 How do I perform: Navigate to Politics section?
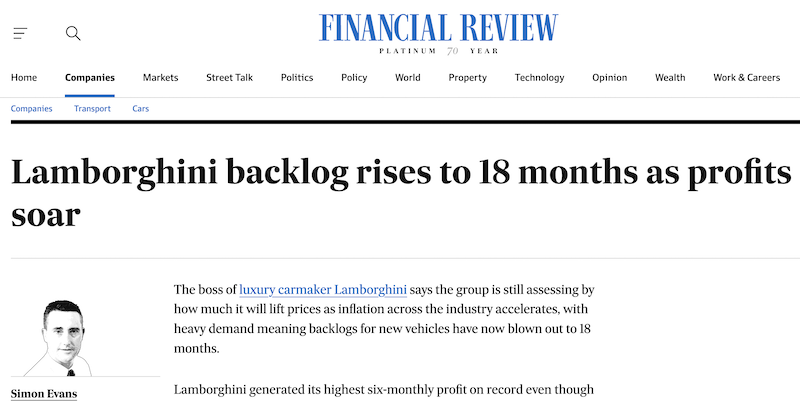tap(297, 78)
